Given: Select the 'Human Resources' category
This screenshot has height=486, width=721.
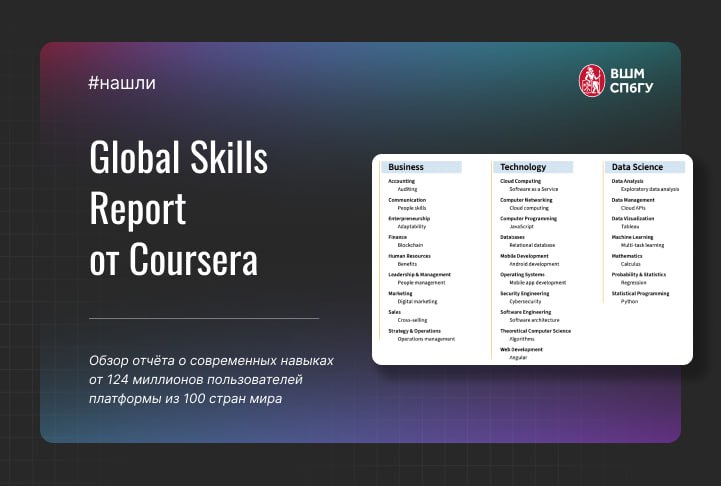Looking at the screenshot, I should [409, 256].
